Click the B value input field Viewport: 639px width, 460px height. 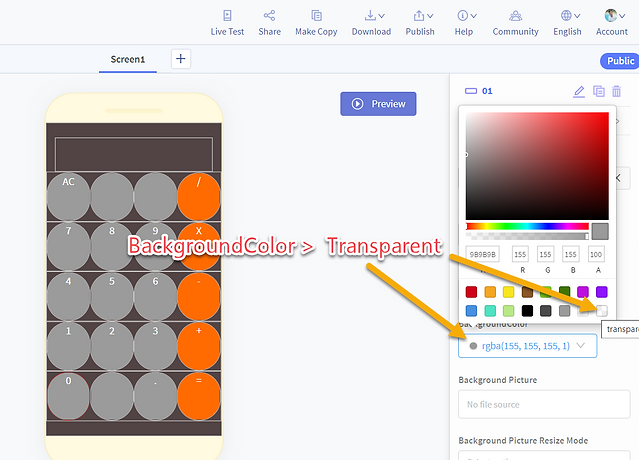571,254
